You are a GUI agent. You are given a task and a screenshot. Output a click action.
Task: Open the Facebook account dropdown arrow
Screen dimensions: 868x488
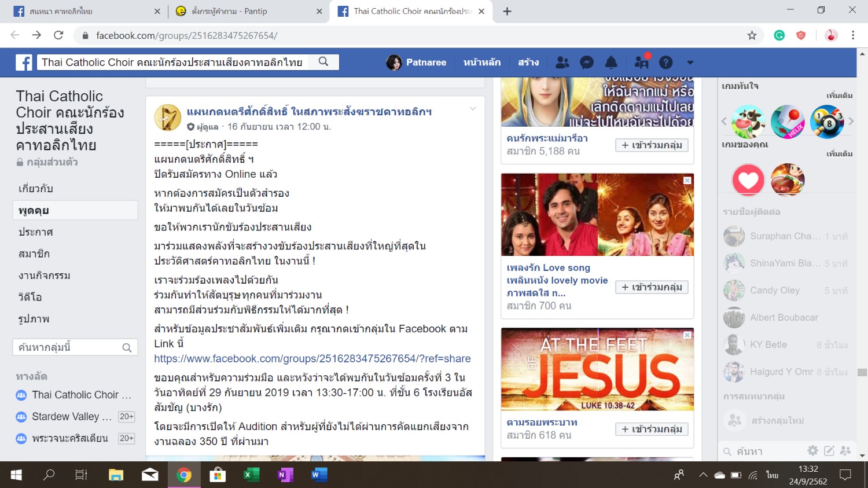[690, 63]
